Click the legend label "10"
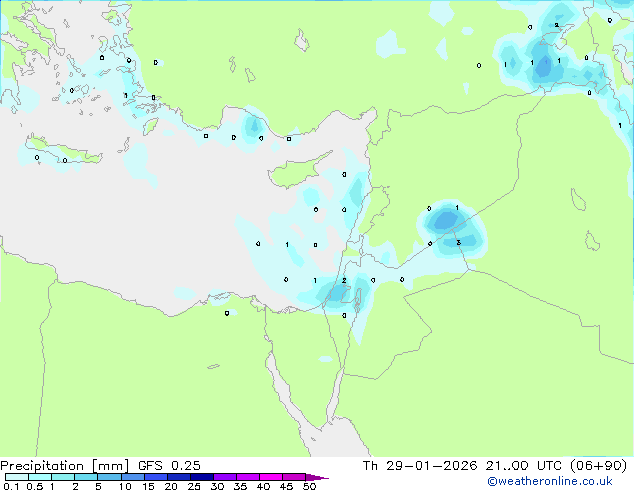634x490 pixels. (x=125, y=486)
